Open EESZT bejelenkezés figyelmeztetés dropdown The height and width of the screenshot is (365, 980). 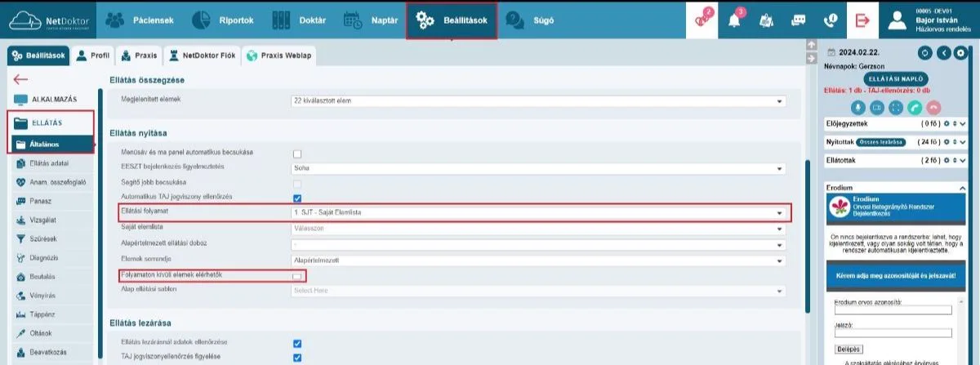[x=538, y=167]
